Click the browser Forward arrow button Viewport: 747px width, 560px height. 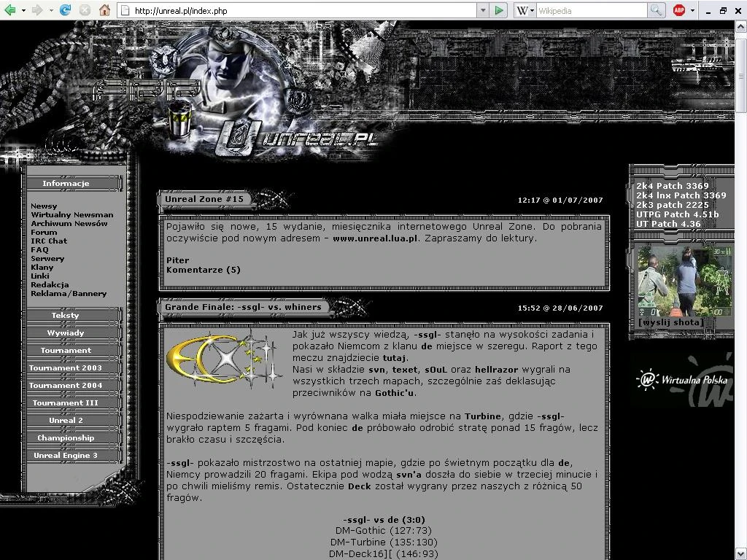coord(37,10)
